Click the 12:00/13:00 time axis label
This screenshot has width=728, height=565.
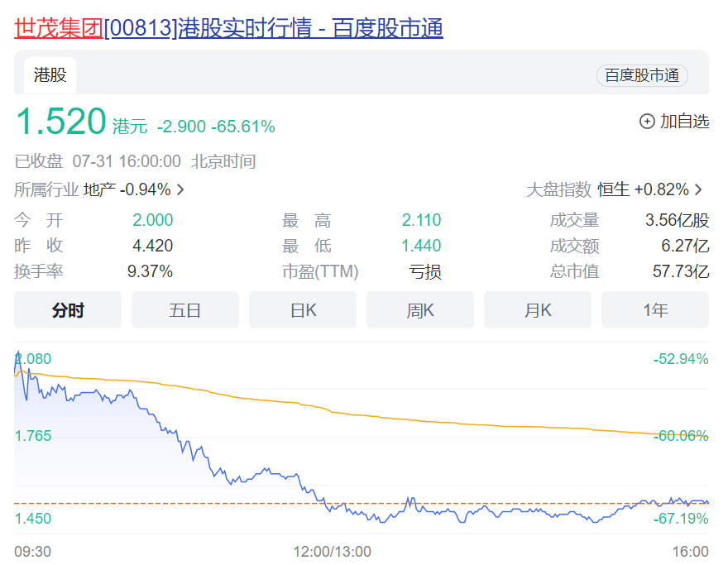click(332, 552)
